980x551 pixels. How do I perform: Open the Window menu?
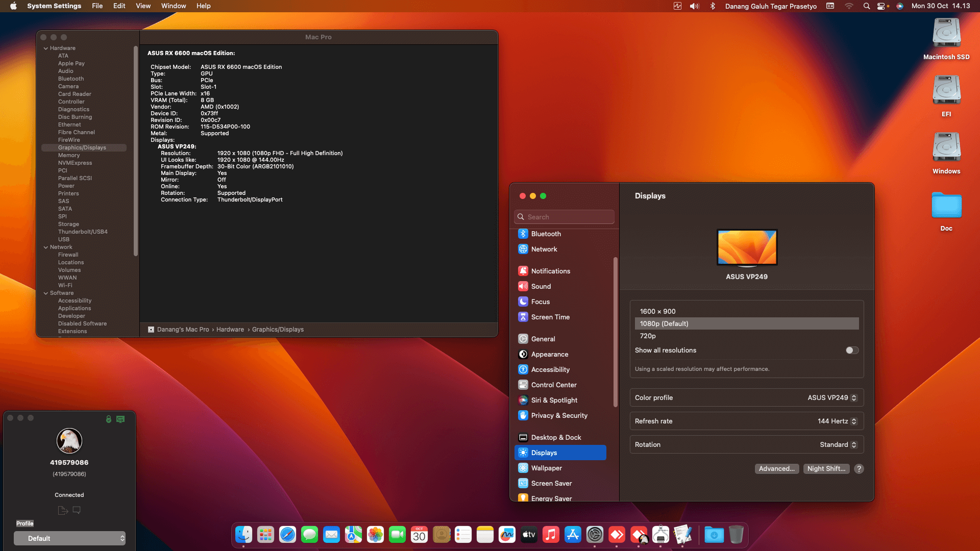tap(174, 6)
